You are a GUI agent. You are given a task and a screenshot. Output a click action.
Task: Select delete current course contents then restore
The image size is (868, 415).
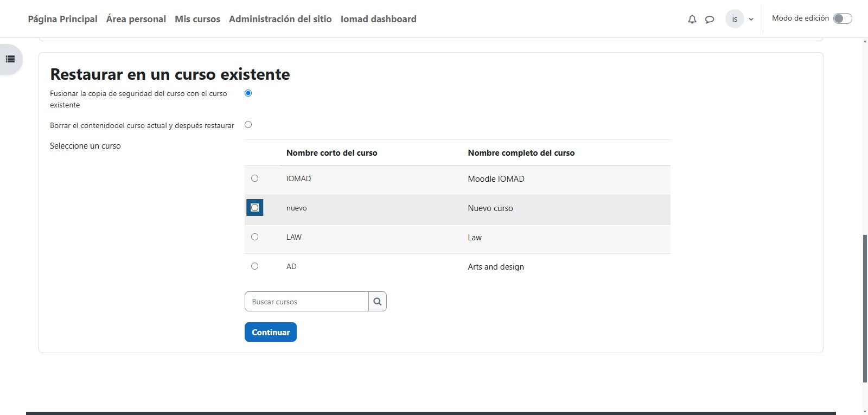tap(248, 125)
